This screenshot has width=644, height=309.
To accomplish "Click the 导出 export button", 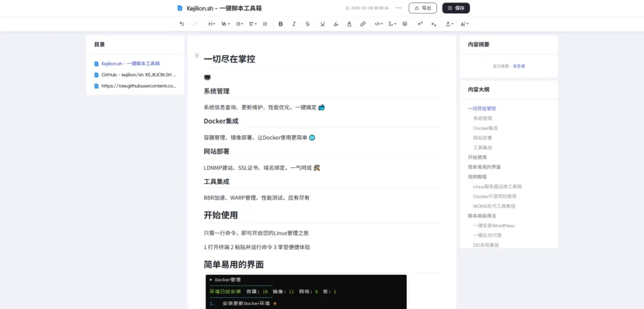I will (423, 8).
